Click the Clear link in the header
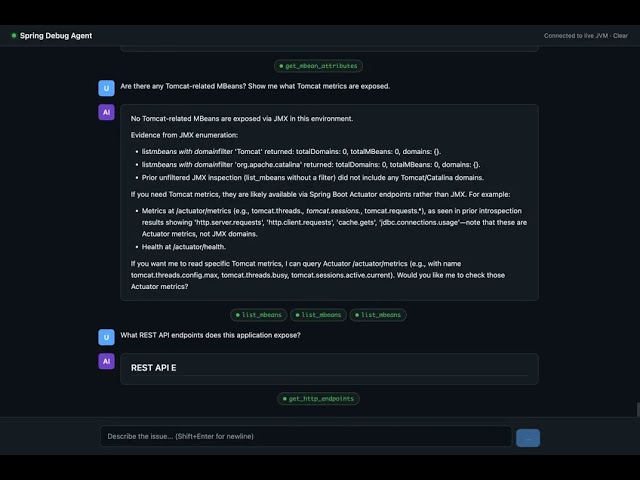This screenshot has height=480, width=640. 620,36
